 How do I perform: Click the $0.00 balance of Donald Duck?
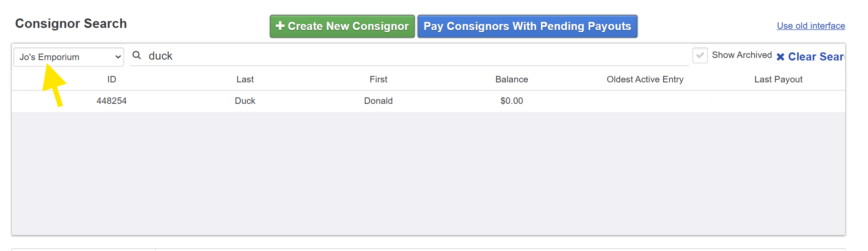point(512,101)
